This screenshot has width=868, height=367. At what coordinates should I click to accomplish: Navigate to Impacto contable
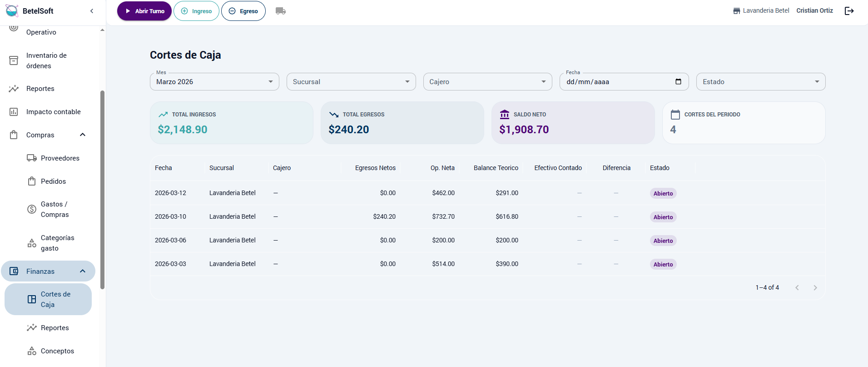coord(53,112)
